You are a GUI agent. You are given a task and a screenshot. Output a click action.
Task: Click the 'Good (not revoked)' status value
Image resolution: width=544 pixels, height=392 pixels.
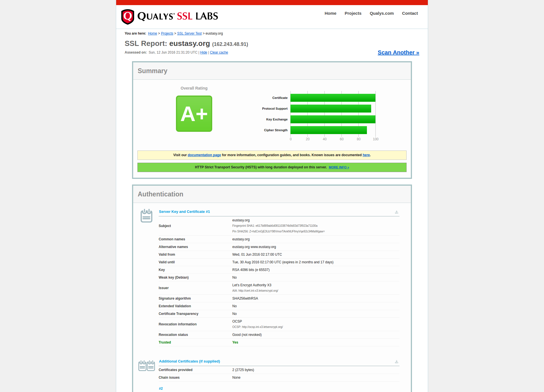click(x=247, y=335)
